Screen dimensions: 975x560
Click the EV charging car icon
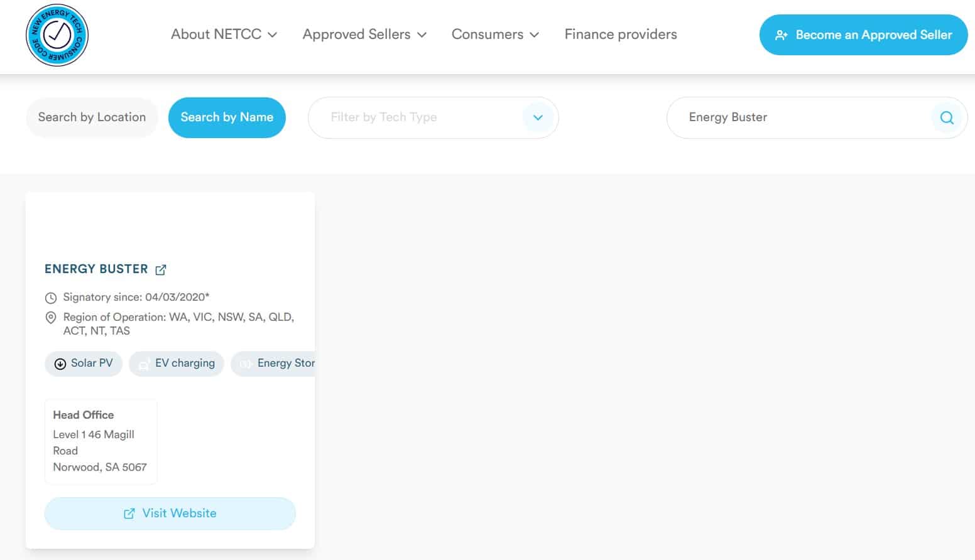click(144, 365)
